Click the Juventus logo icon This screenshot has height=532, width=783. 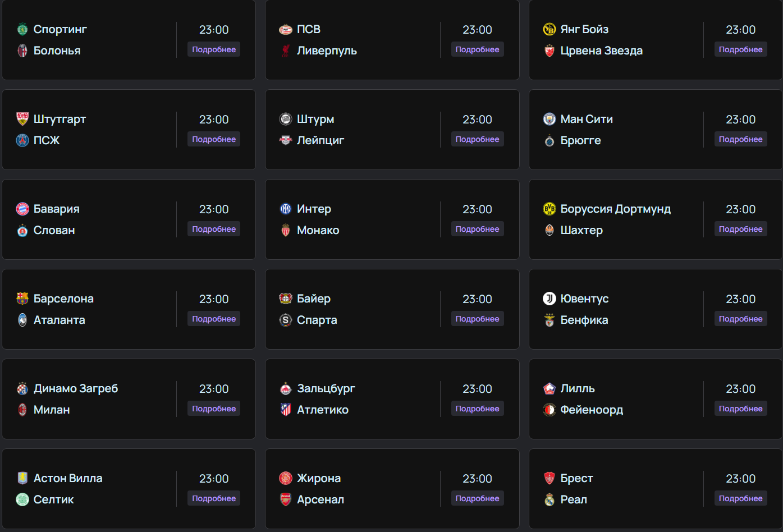[x=550, y=299]
